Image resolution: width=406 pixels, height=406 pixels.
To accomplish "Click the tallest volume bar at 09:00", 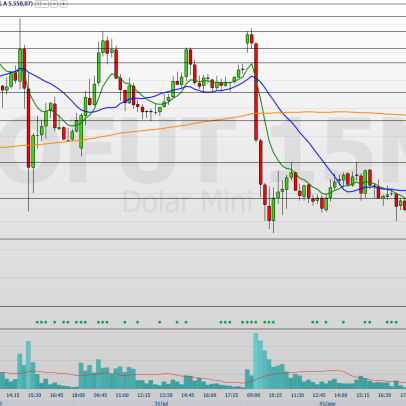I will point(256,361).
